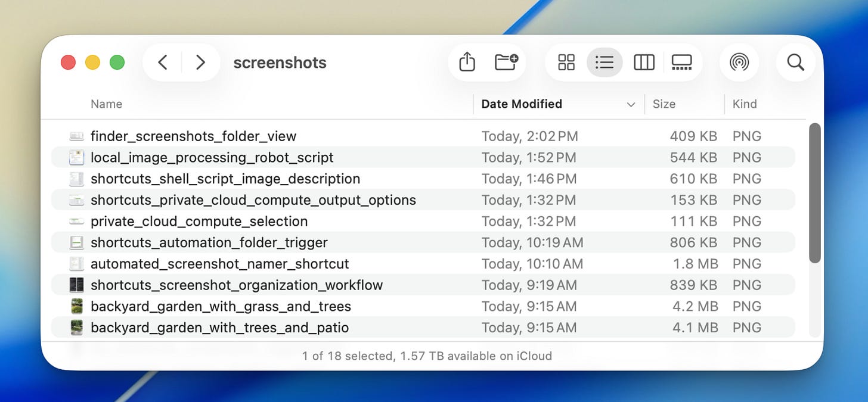
Task: Go forward with the right chevron button
Action: click(x=200, y=63)
